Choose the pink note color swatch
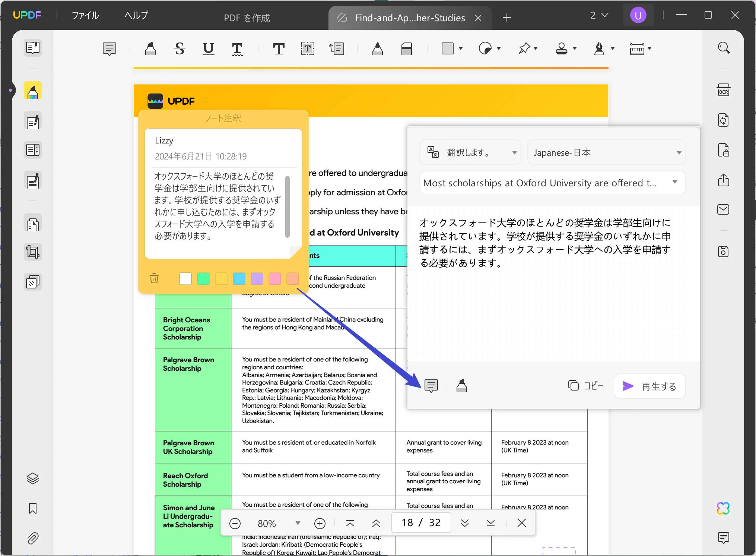Image resolution: width=756 pixels, height=556 pixels. (275, 278)
